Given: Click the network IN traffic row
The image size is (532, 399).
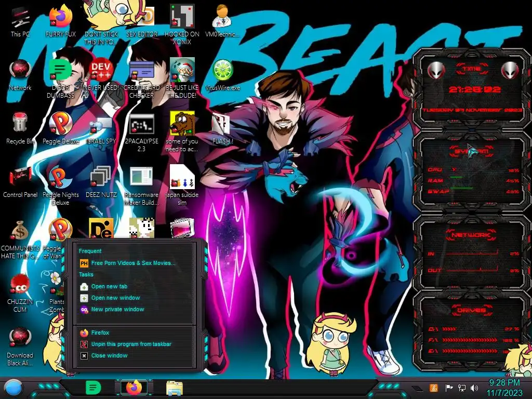Looking at the screenshot, I should click(x=473, y=254).
